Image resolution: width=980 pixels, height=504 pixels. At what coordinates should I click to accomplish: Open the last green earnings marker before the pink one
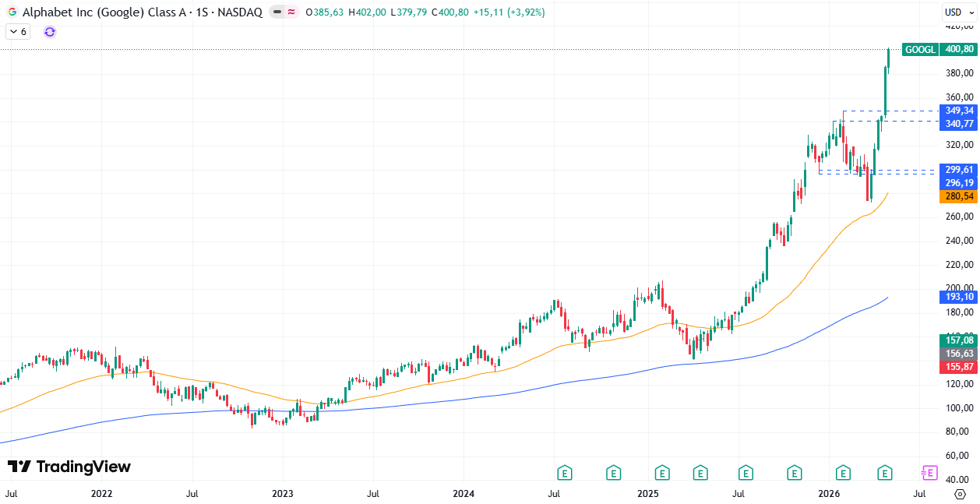pyautogui.click(x=885, y=472)
